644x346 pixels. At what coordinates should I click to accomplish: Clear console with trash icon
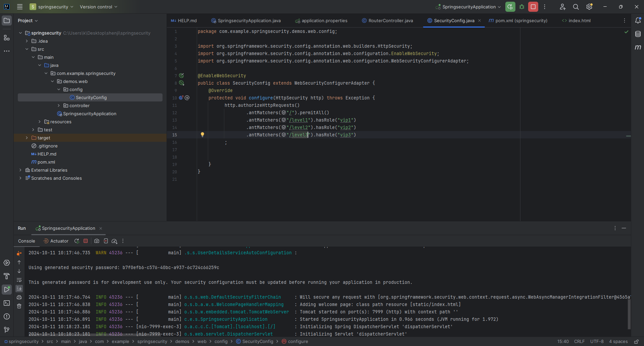coord(19,306)
